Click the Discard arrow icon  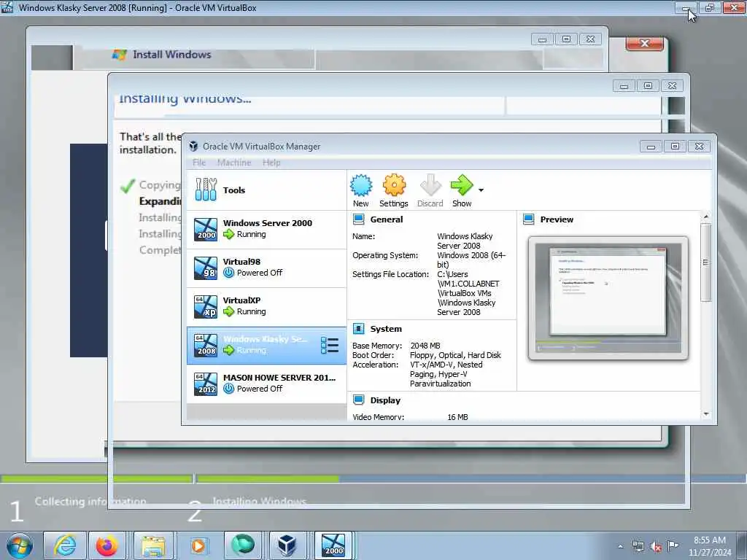[430, 185]
